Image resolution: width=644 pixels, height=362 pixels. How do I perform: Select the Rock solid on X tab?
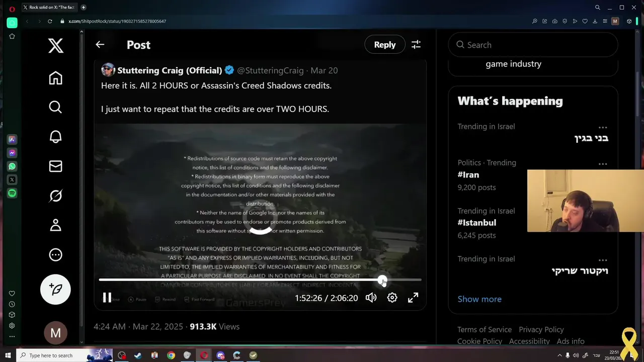(49, 8)
